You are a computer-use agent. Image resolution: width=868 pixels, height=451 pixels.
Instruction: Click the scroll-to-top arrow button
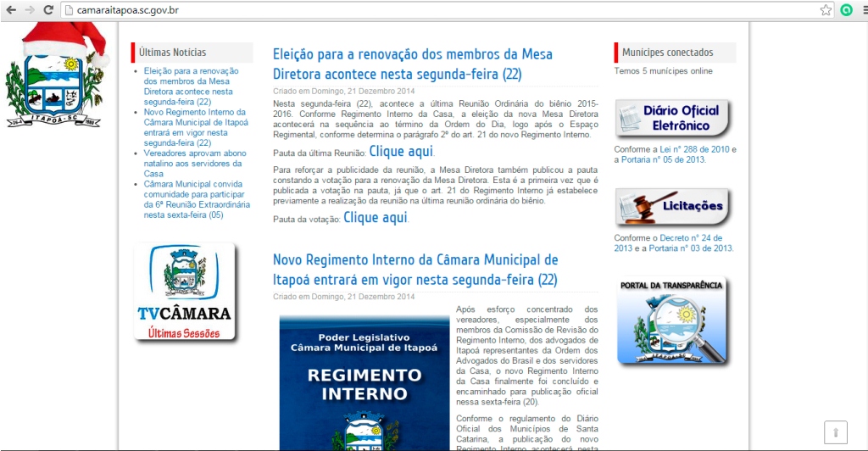(835, 432)
